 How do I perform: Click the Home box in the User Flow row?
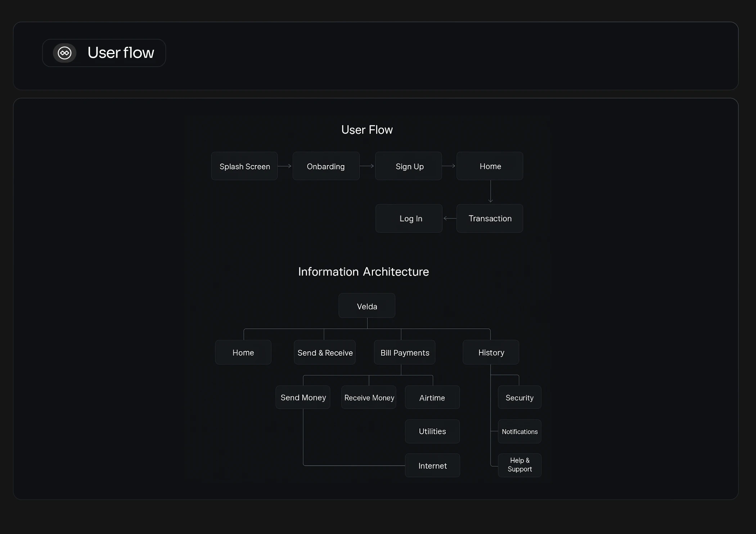[490, 166]
